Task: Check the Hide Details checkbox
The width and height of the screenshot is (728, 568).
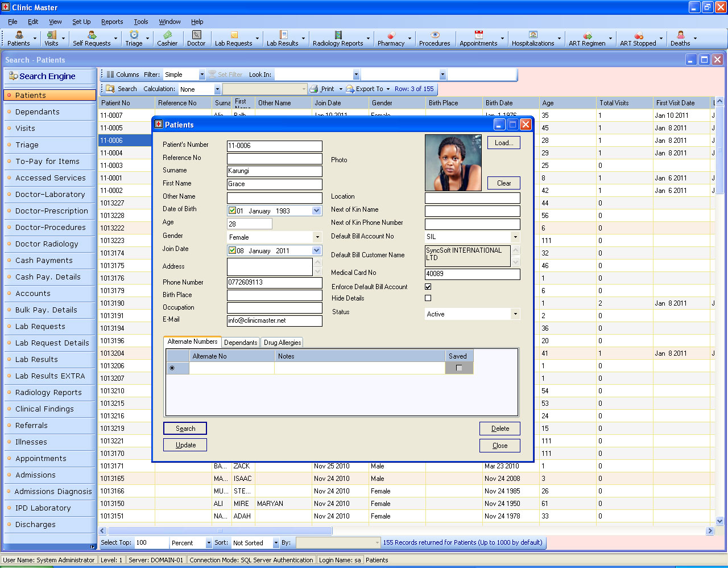Action: [x=428, y=298]
